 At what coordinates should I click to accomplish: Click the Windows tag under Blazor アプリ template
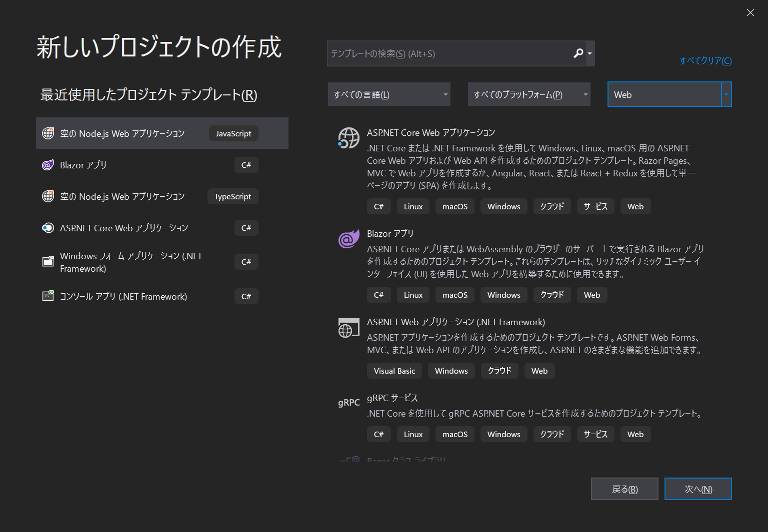click(504, 295)
